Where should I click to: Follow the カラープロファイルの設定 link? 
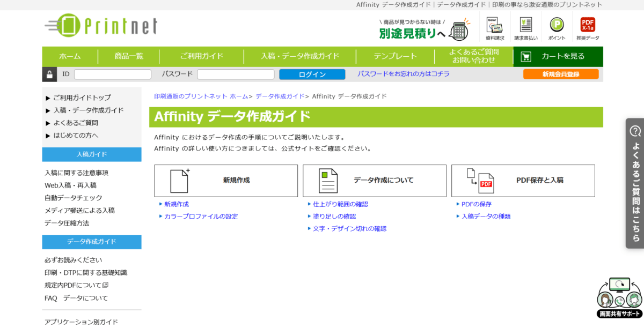pyautogui.click(x=201, y=217)
